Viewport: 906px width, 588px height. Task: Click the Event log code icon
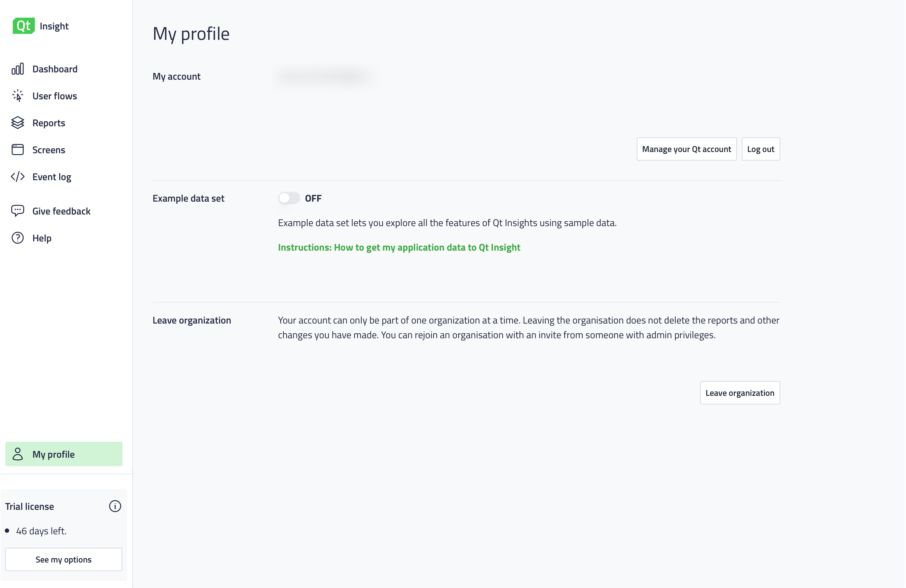click(x=17, y=177)
